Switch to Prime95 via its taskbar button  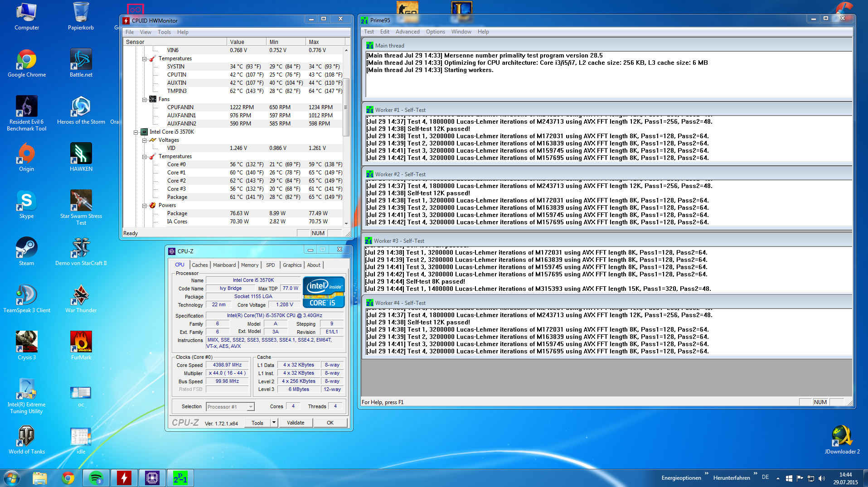(180, 478)
